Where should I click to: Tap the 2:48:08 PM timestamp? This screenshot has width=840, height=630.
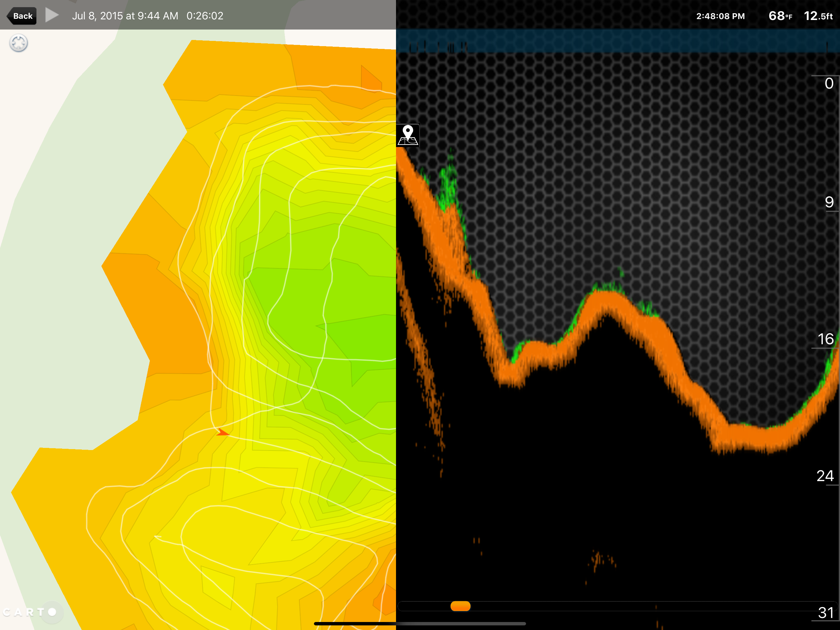[720, 16]
